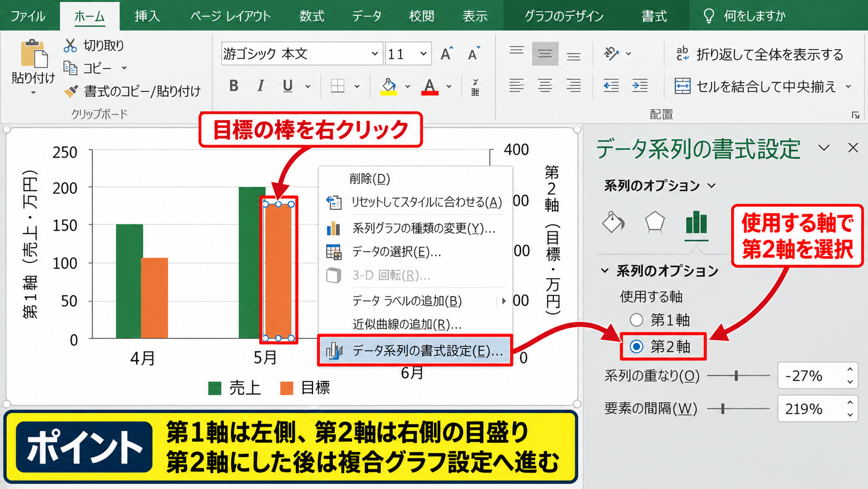Open Series Options bar chart tab
Screen dimensions: 868x489
[696, 222]
